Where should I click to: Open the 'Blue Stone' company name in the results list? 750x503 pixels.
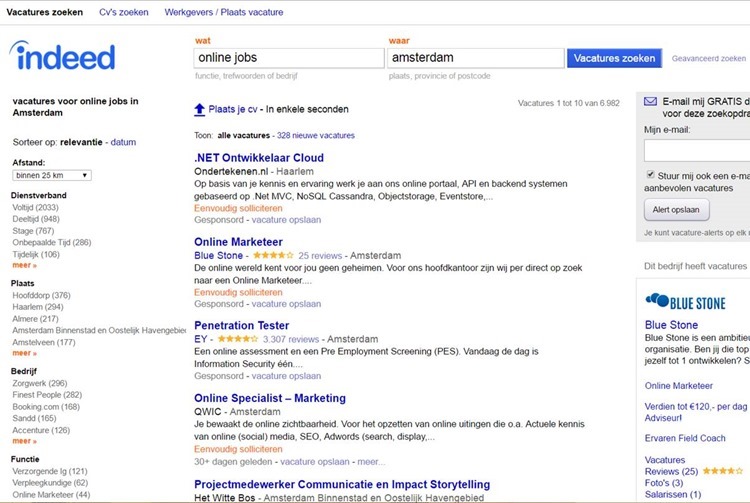[218, 256]
